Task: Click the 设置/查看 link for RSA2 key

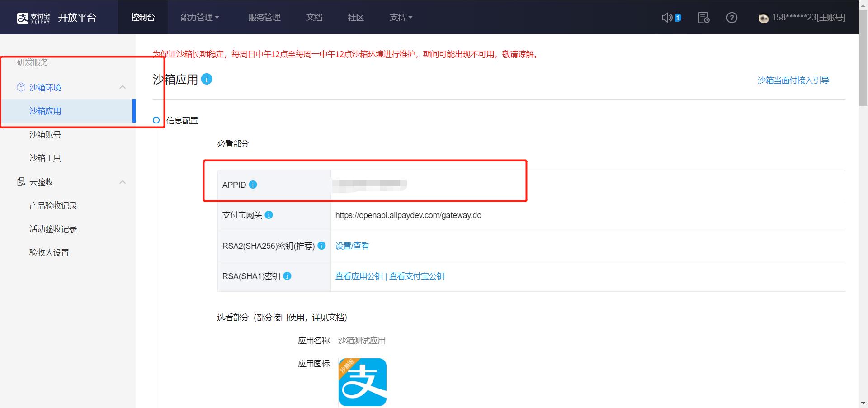Action: click(352, 246)
